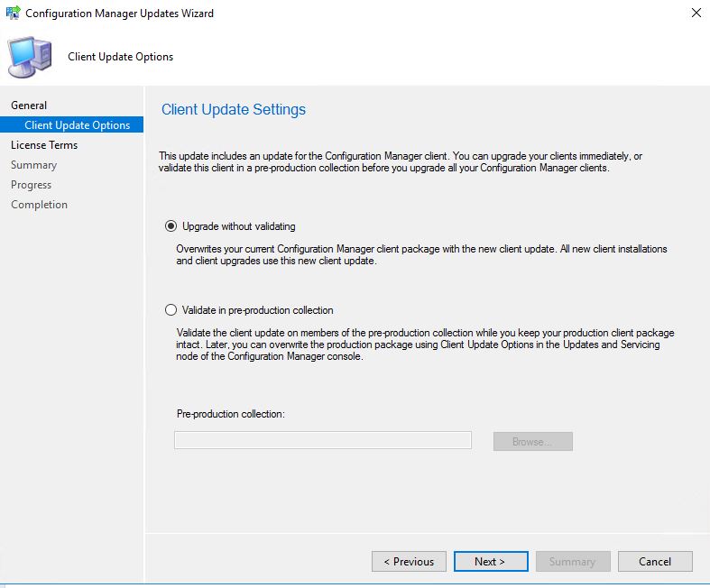The height and width of the screenshot is (588, 710).
Task: Click the Validate in pre-production collection label
Action: pyautogui.click(x=258, y=310)
